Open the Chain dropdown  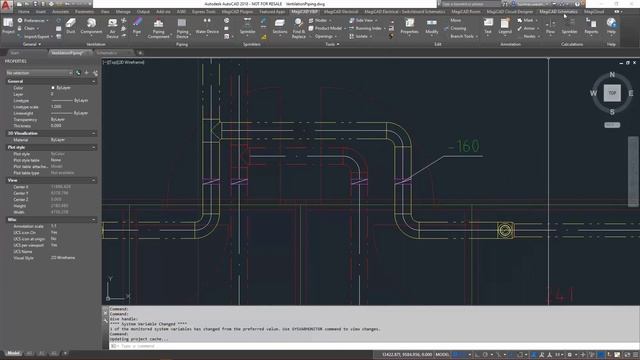click(x=28, y=28)
